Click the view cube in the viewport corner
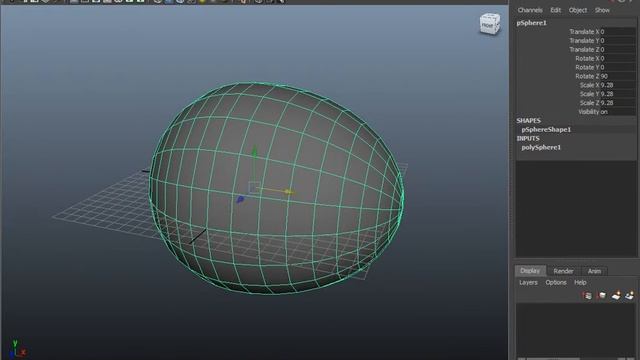 pos(490,24)
